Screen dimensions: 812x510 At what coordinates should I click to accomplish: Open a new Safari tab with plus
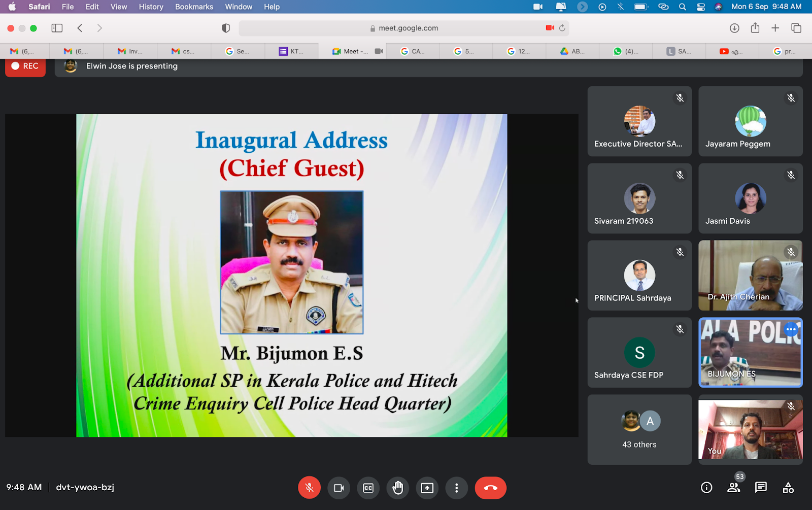(775, 28)
